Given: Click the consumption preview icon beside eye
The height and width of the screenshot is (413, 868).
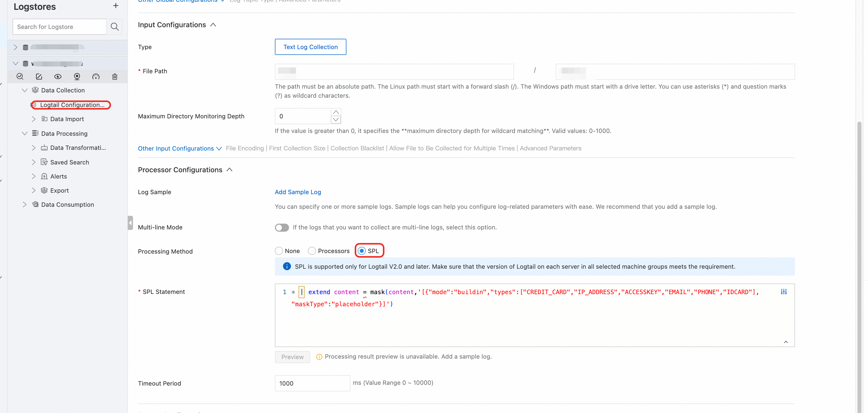Looking at the screenshot, I should [77, 77].
